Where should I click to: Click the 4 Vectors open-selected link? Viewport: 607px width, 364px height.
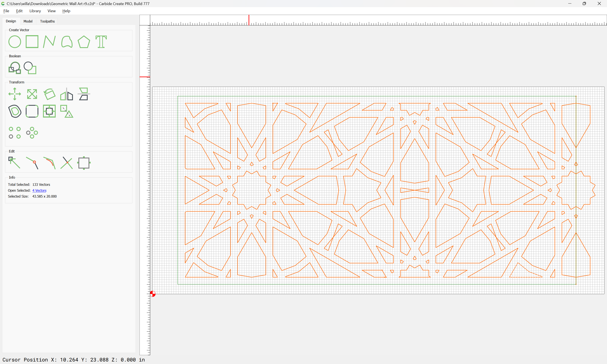(39, 191)
